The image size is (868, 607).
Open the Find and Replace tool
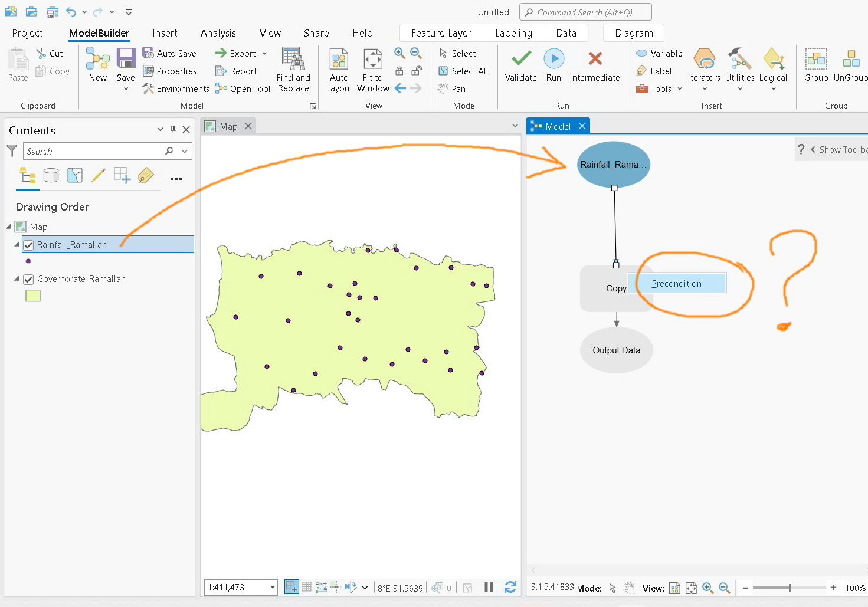click(293, 70)
